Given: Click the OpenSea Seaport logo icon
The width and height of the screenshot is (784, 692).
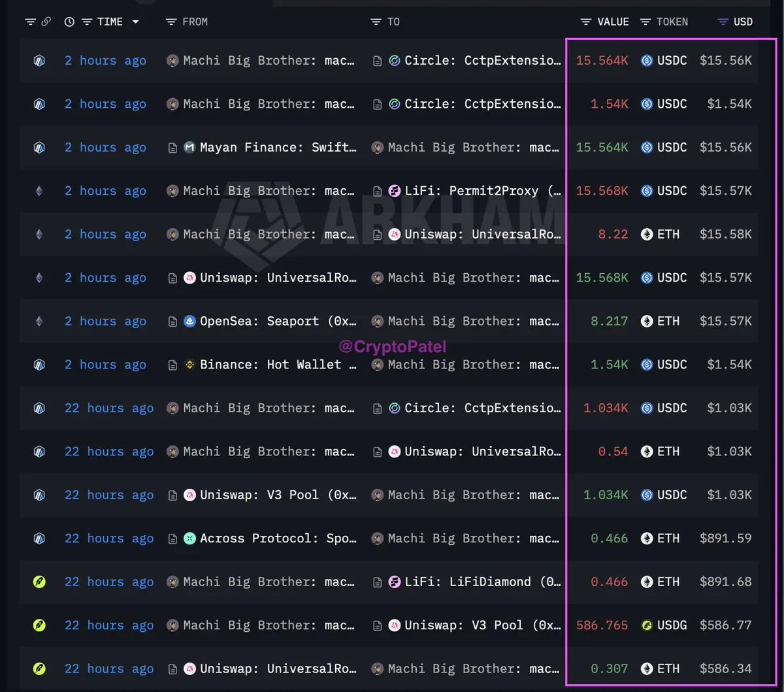Looking at the screenshot, I should tap(189, 321).
